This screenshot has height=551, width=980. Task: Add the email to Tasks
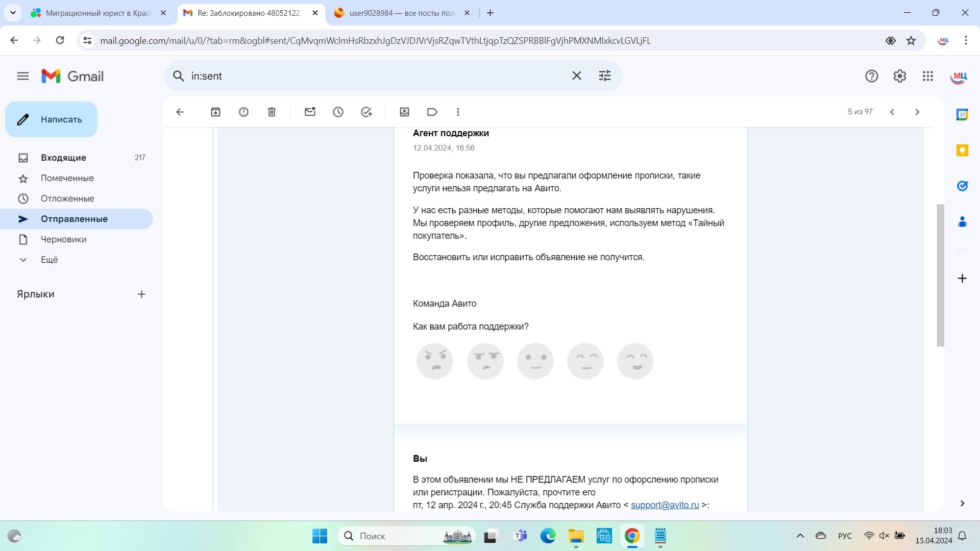coord(366,112)
